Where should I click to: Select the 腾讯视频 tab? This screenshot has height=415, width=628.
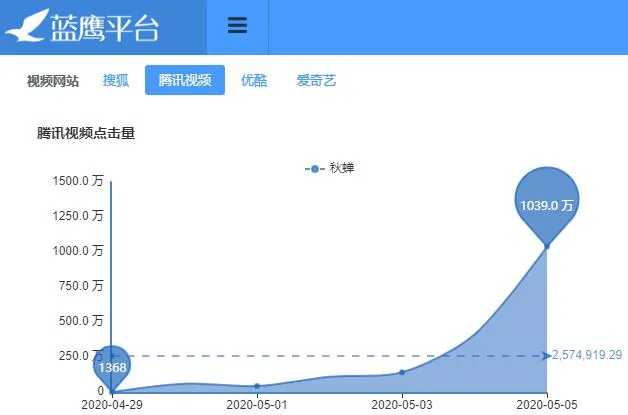coord(185,80)
